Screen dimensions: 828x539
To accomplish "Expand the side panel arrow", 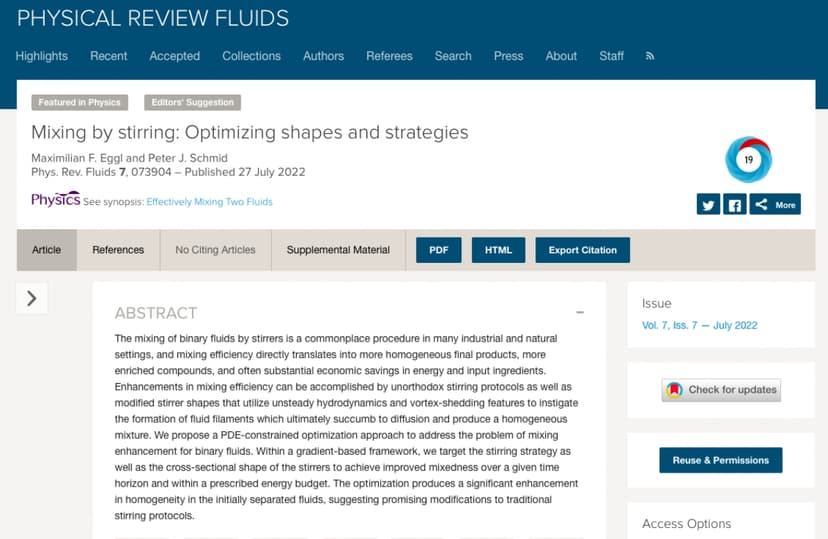I will point(32,297).
